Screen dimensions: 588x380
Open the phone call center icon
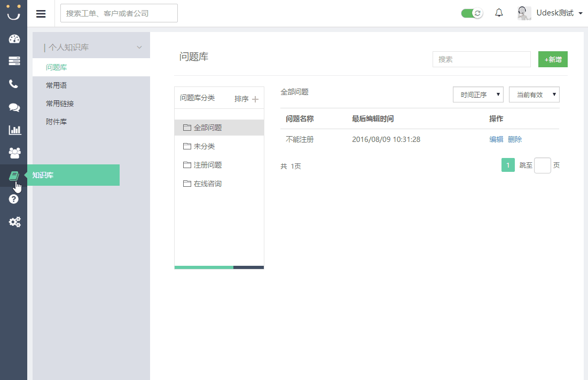[x=14, y=84]
